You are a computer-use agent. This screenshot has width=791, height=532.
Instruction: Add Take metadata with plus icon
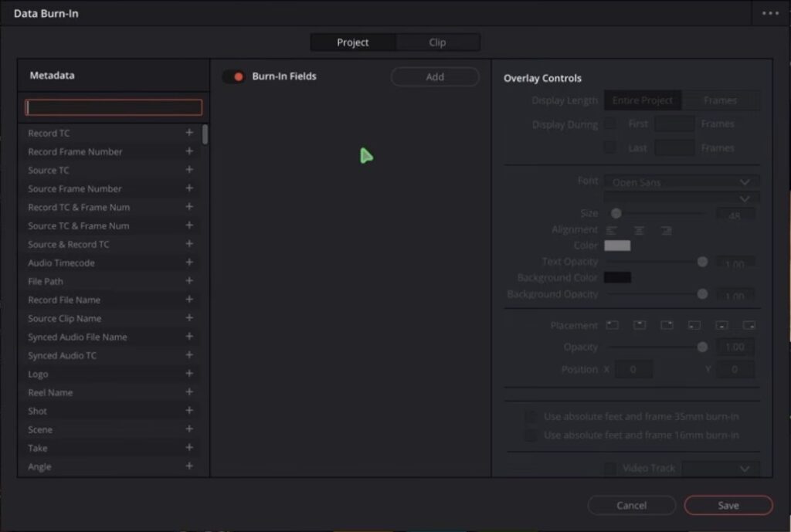click(x=189, y=448)
